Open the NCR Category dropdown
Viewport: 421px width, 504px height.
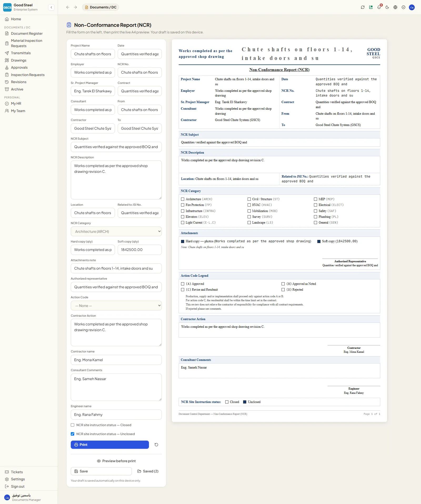[x=116, y=231]
